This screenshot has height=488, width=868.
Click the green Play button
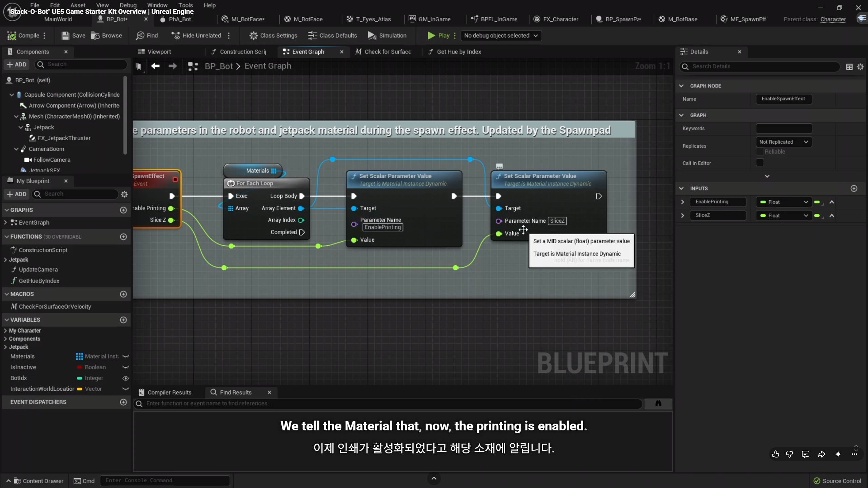tap(438, 36)
